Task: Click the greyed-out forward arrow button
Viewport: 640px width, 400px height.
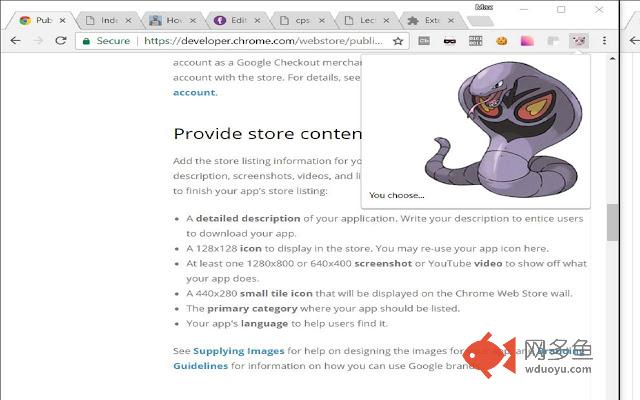Action: 38,40
